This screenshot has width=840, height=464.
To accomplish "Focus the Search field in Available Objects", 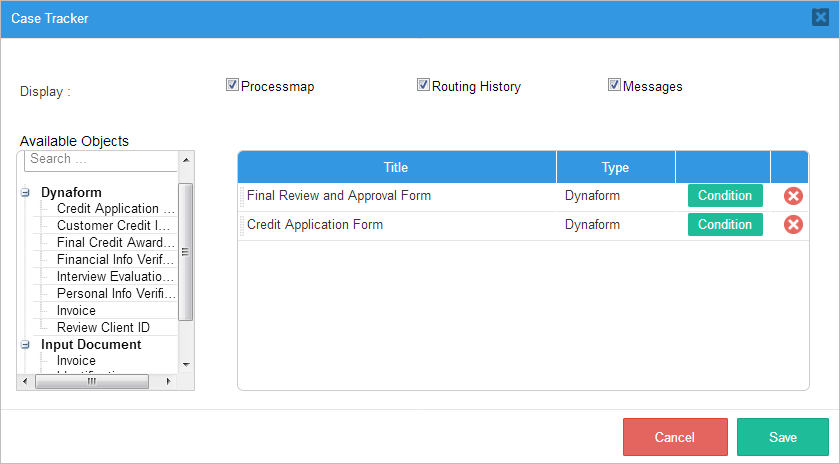I will click(100, 159).
